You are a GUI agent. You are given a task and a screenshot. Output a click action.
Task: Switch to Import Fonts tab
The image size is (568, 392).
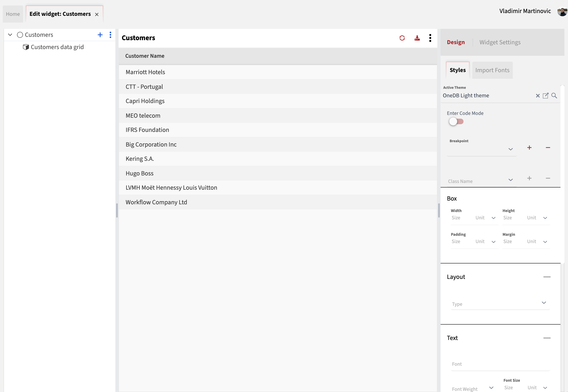492,70
